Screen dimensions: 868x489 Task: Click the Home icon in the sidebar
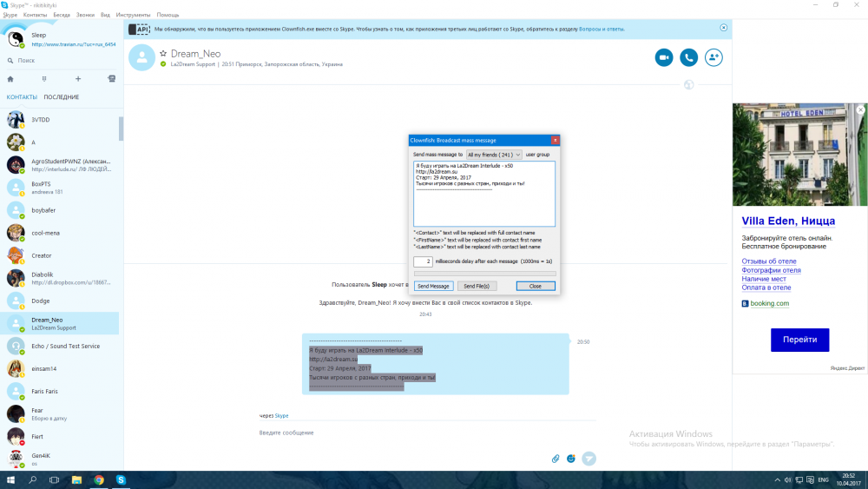pyautogui.click(x=10, y=79)
